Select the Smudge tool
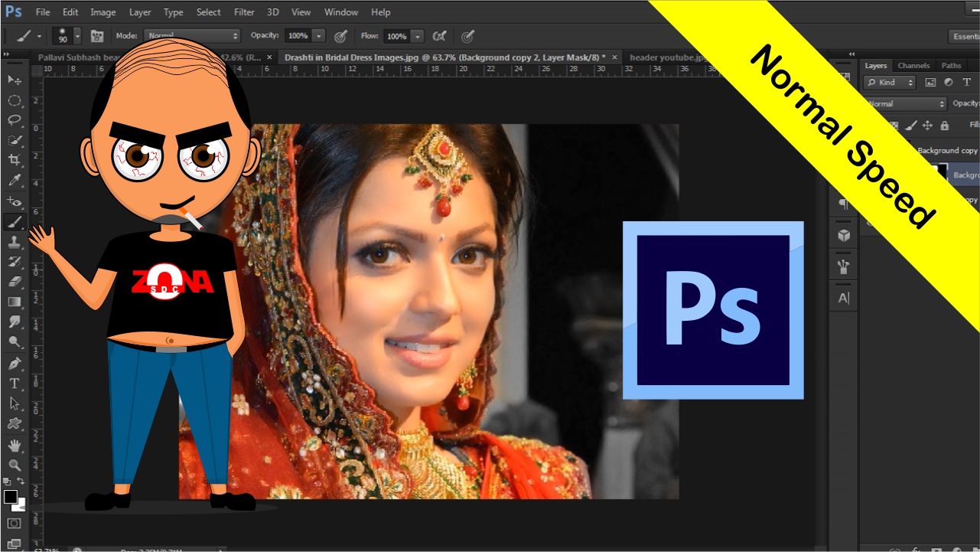980x552 pixels. coord(15,322)
